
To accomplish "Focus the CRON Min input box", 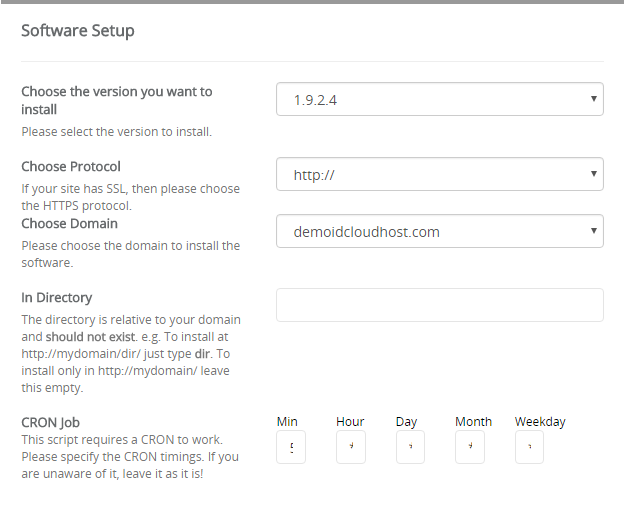I will [291, 447].
